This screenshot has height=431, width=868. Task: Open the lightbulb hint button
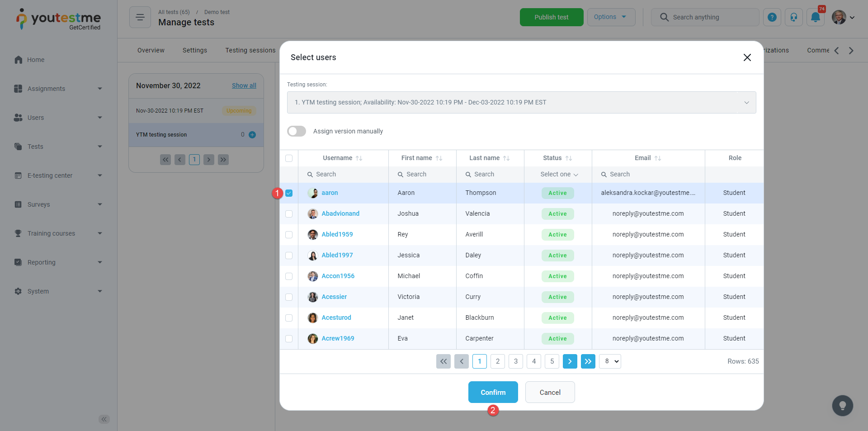pyautogui.click(x=843, y=406)
